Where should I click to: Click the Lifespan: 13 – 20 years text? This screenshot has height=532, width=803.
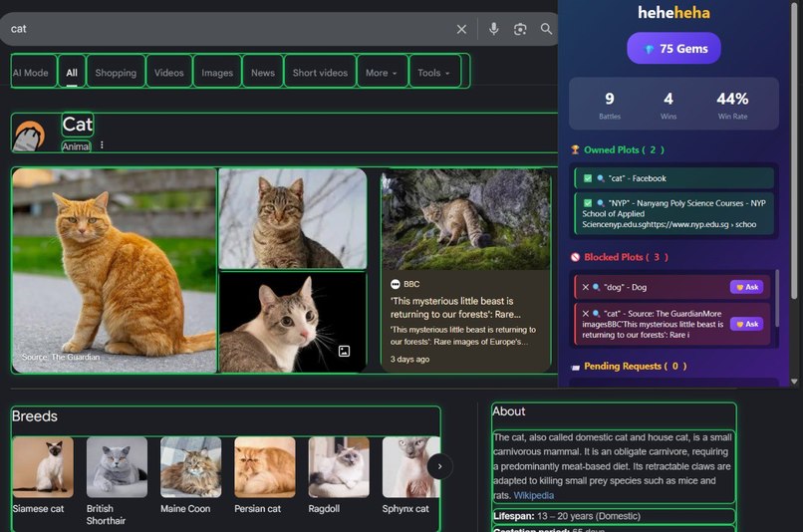click(x=567, y=516)
